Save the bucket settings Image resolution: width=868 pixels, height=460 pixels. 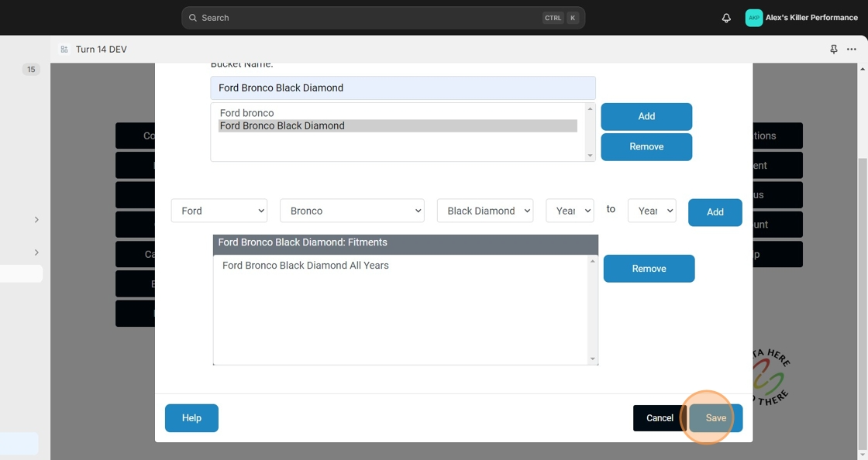pyautogui.click(x=716, y=418)
